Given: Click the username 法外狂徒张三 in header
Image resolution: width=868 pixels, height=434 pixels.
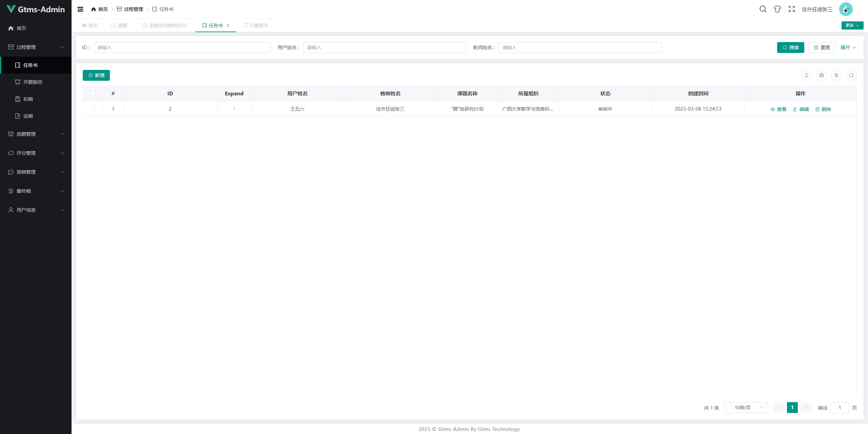Looking at the screenshot, I should tap(817, 9).
